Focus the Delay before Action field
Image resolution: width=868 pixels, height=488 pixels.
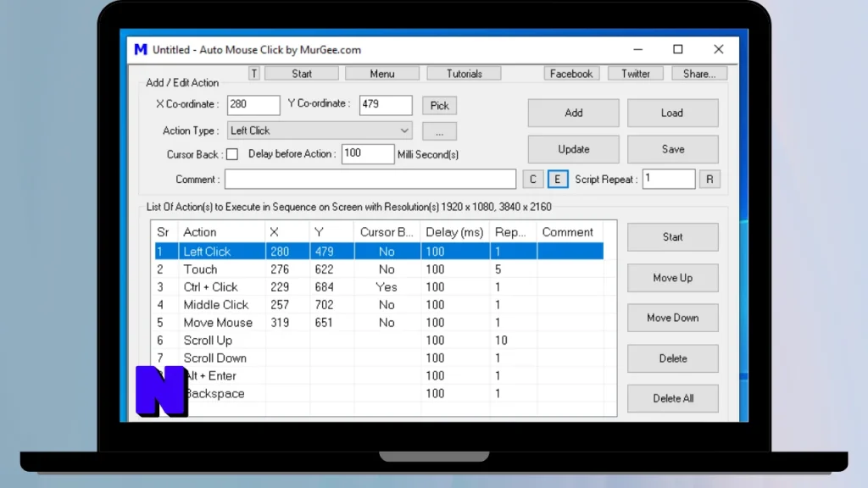[x=368, y=154]
